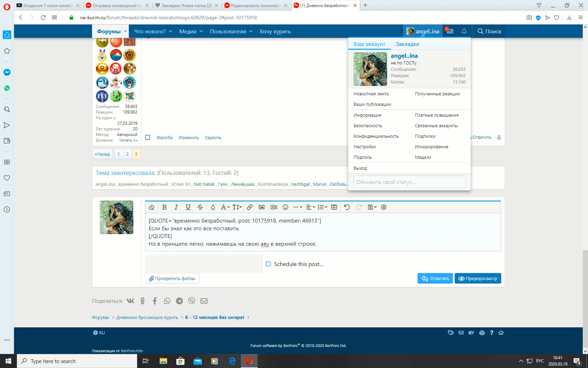Screen dimensions: 588x368
Task: Click the Предпросмотр preview button
Action: (478, 278)
